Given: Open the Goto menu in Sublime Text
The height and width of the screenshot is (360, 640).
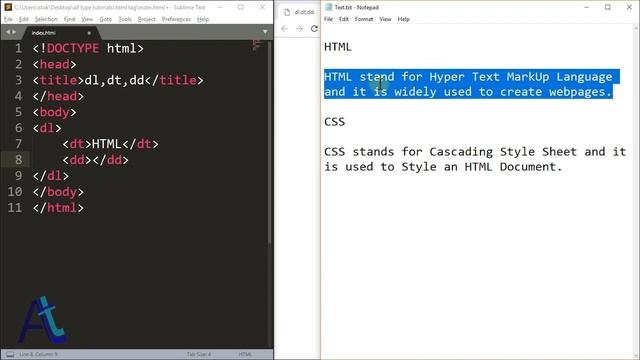Looking at the screenshot, I should 106,19.
